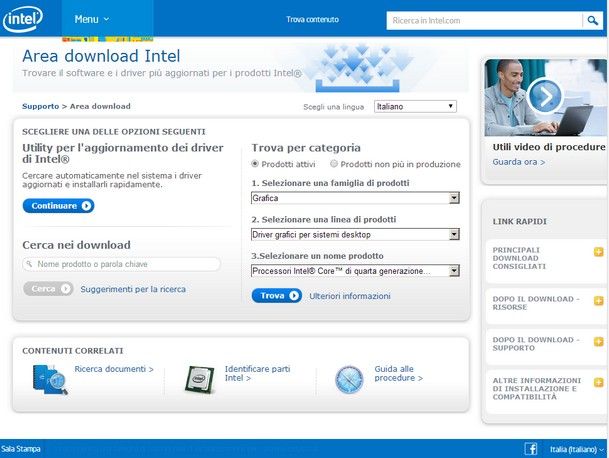Open Suggerimenti per la ricerca link
The width and height of the screenshot is (609, 458).
tap(133, 289)
